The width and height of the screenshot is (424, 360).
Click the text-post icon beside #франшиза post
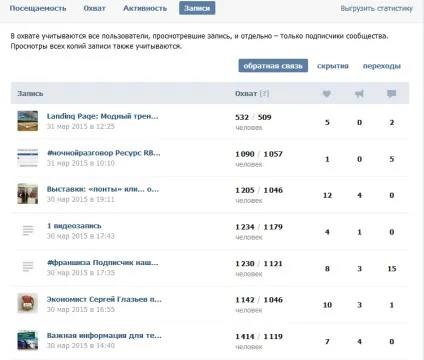click(28, 267)
